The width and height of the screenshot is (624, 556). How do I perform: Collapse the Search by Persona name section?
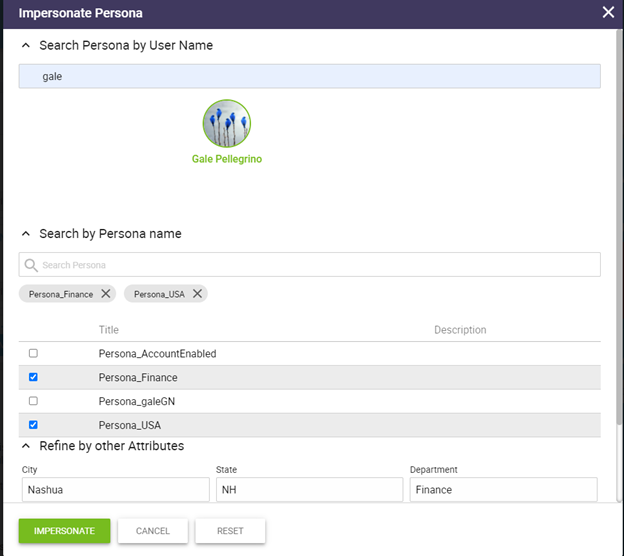[x=26, y=234]
